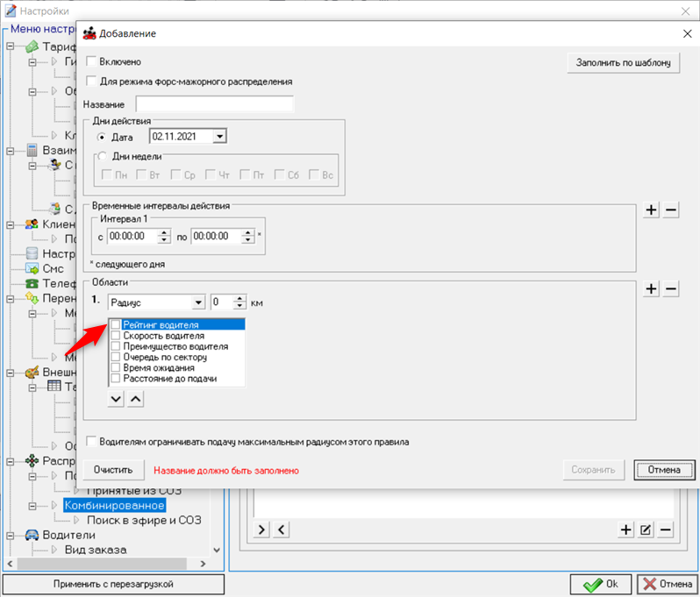Move selected criterion up with arrow button
The height and width of the screenshot is (597, 700).
(136, 399)
